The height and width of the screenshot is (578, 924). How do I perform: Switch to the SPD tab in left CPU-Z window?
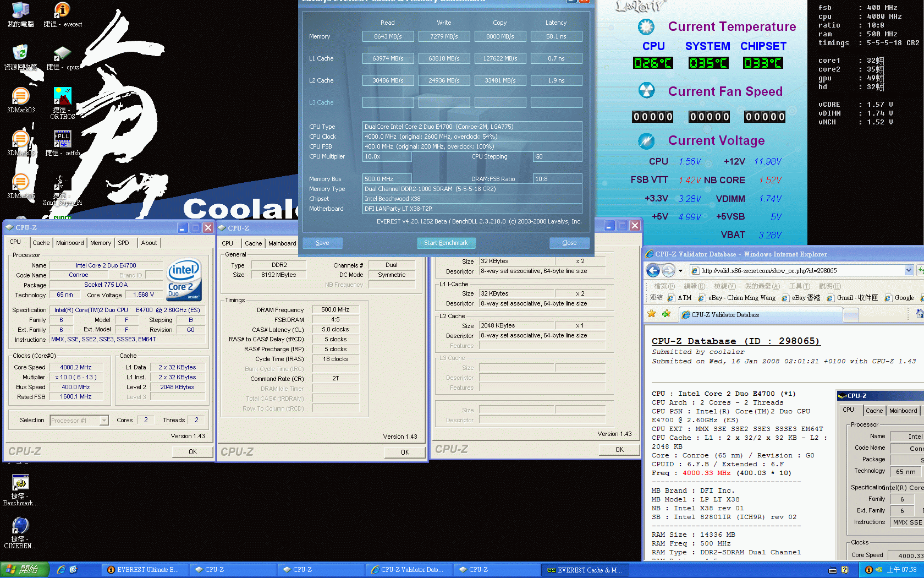point(124,243)
